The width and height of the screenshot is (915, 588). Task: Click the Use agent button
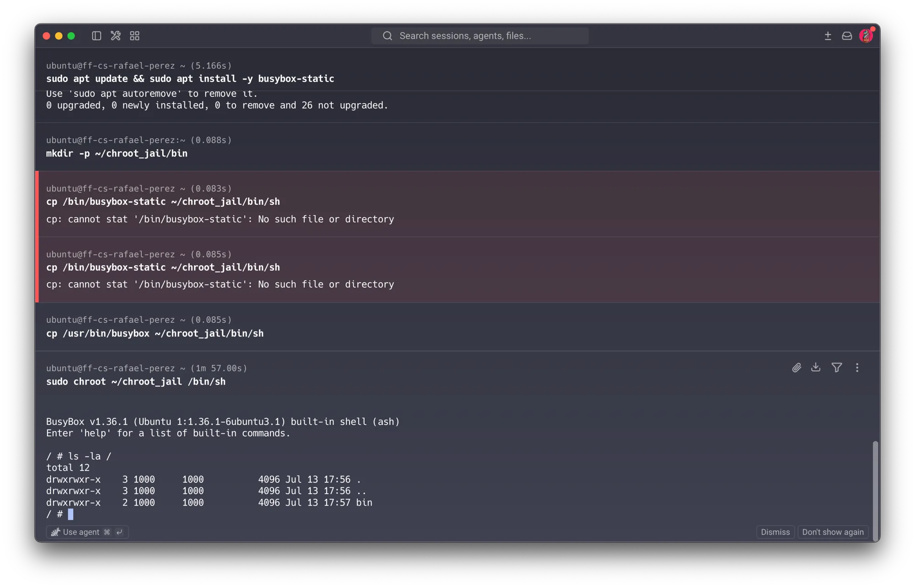87,532
